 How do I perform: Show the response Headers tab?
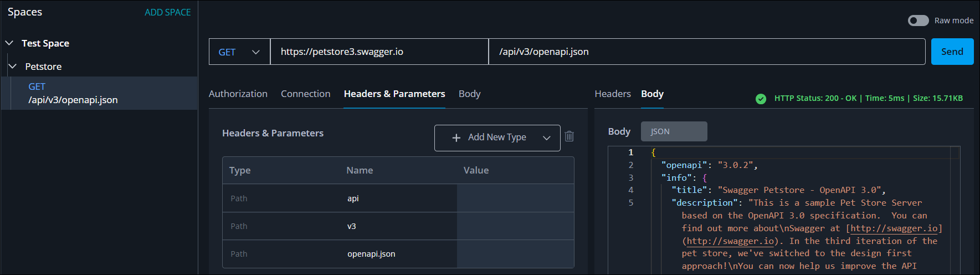point(613,94)
